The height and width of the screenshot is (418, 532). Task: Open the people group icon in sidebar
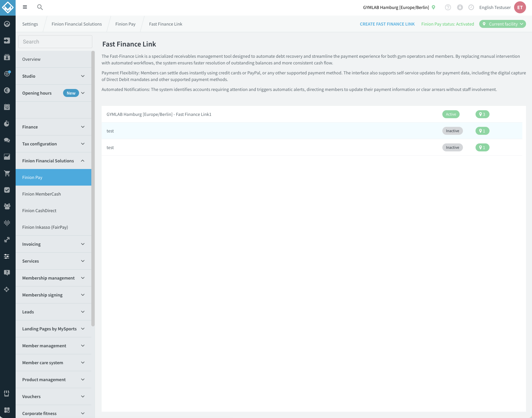[x=7, y=206]
